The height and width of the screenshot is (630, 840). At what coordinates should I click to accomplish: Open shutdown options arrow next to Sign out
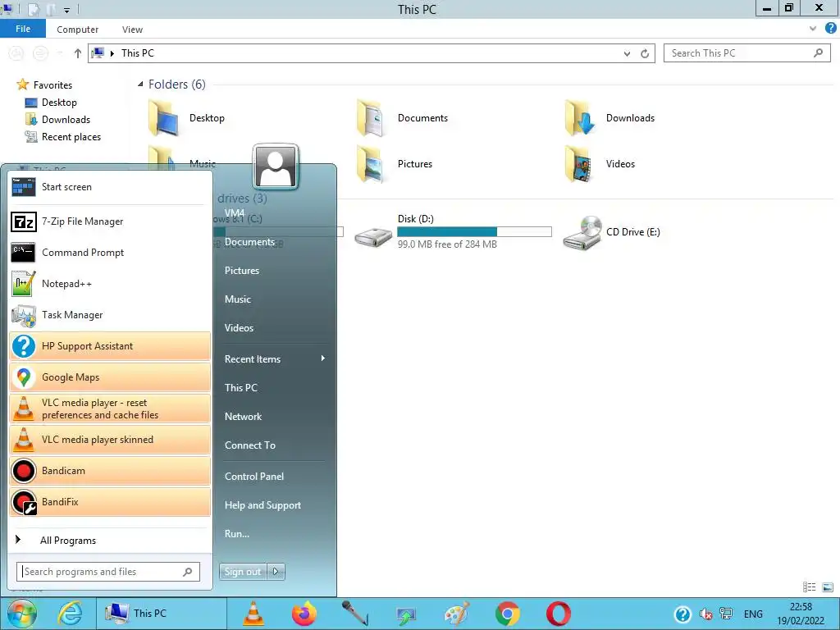(x=276, y=572)
